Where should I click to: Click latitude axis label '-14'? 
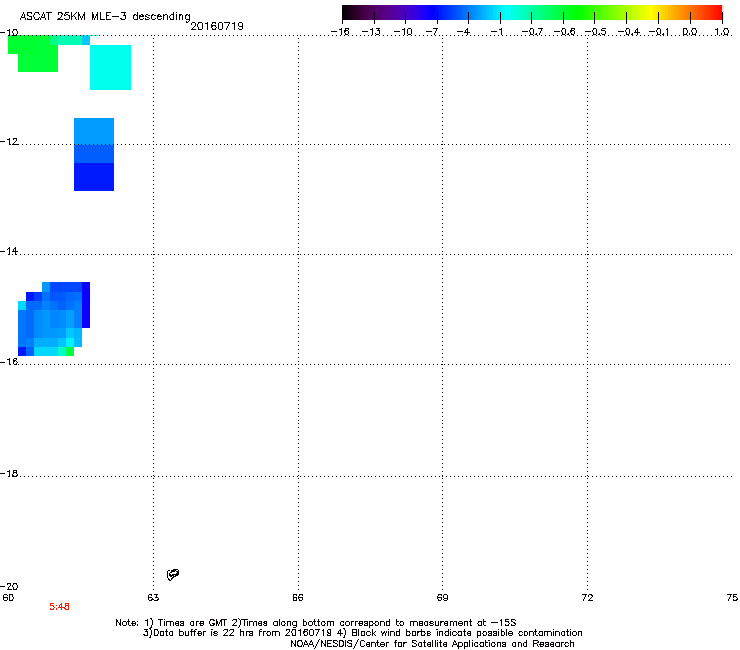click(x=9, y=251)
